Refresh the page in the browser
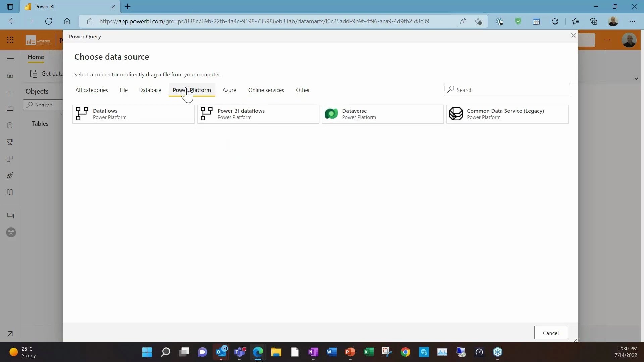 point(49,21)
